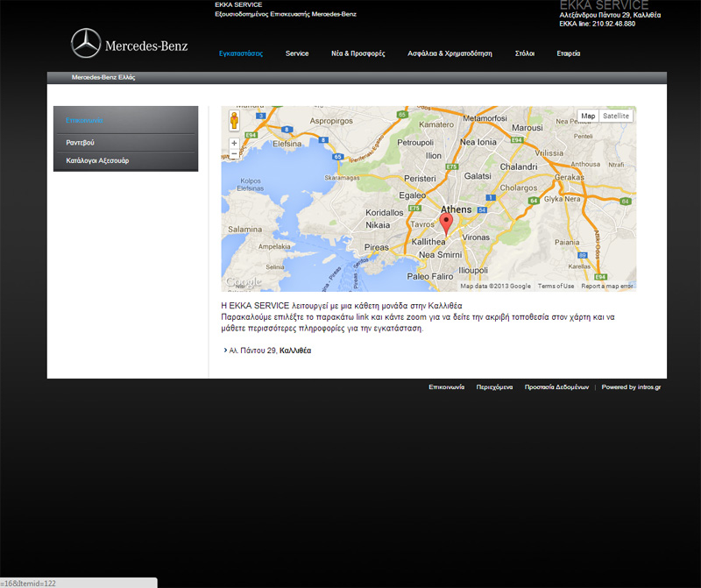
Task: Click the Terms of Use map link
Action: (556, 286)
